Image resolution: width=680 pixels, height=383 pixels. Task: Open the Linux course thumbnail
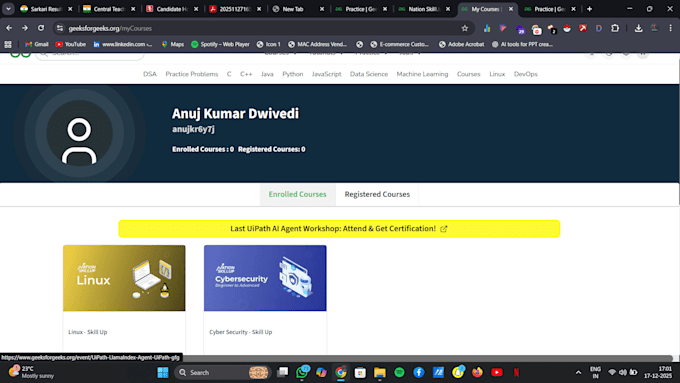pos(124,278)
